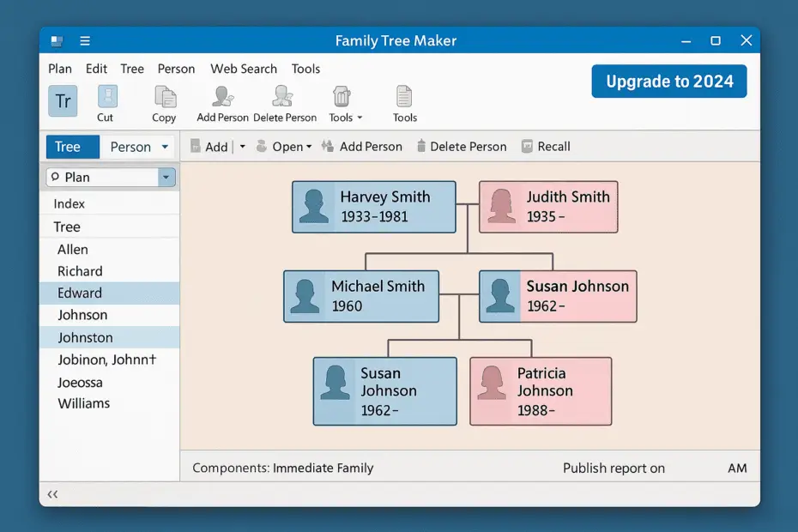Open the hamburger menu in the title bar
The image size is (798, 532).
tap(84, 40)
